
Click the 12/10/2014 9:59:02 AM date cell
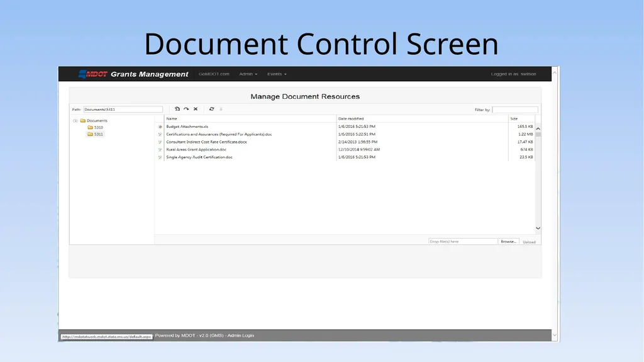358,149
